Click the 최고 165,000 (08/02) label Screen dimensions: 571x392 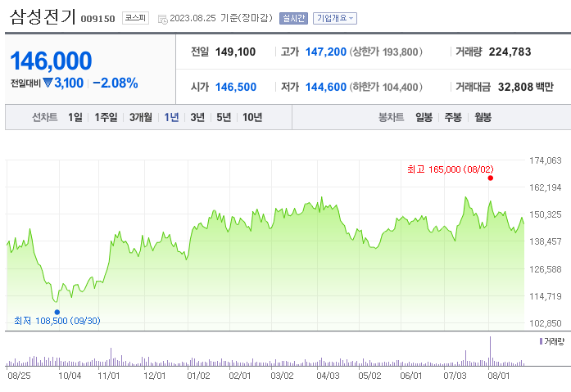click(450, 169)
